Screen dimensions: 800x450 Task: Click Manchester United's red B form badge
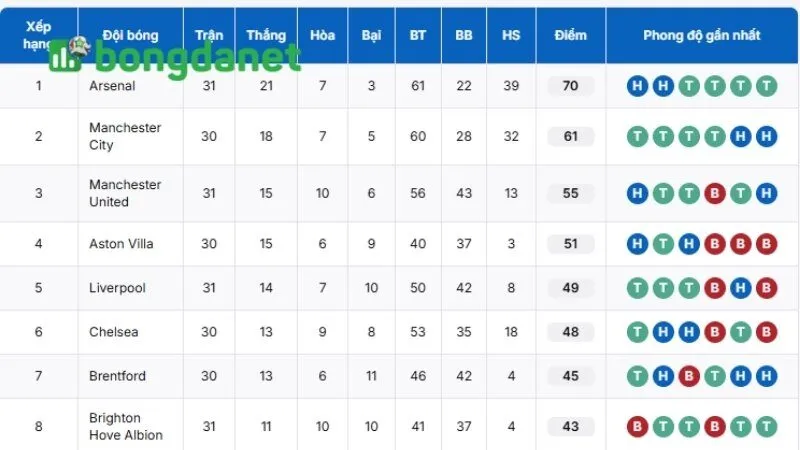715,194
